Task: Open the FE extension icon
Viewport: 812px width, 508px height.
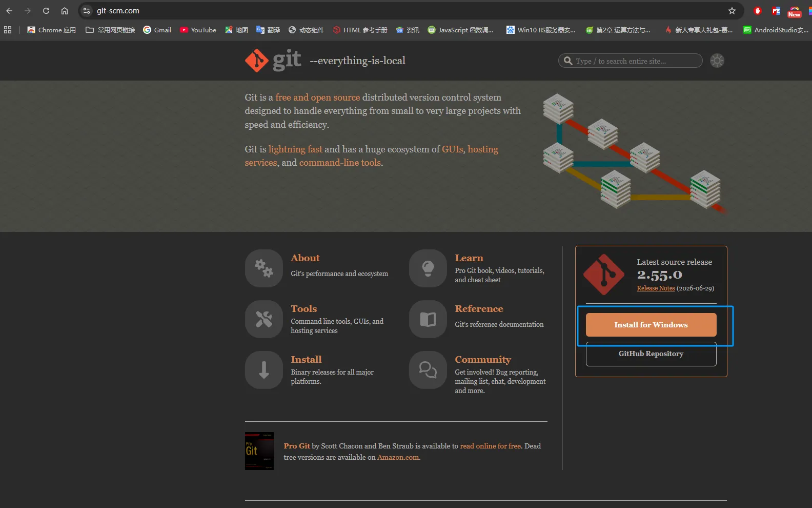Action: [x=776, y=11]
